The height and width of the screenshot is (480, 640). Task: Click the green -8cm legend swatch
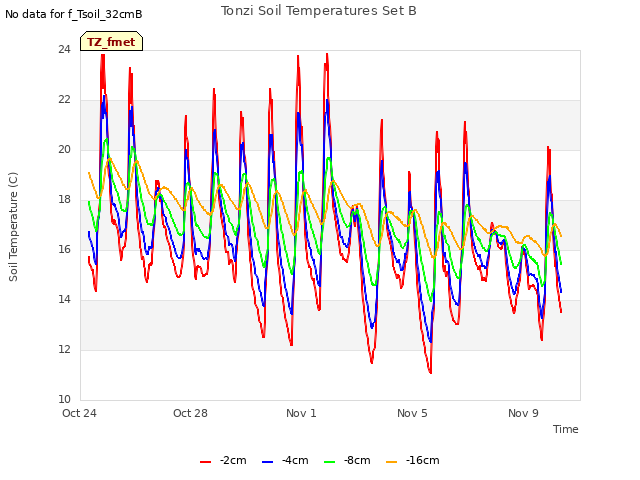(x=329, y=462)
